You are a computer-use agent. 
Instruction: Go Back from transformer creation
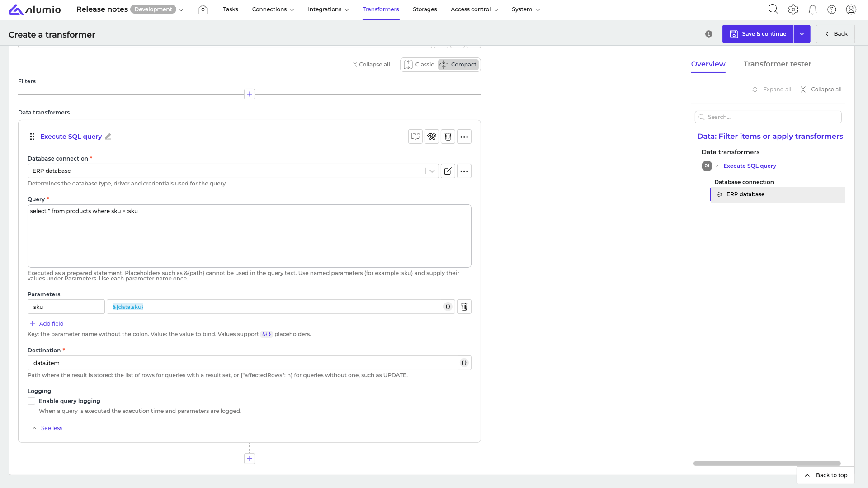835,34
